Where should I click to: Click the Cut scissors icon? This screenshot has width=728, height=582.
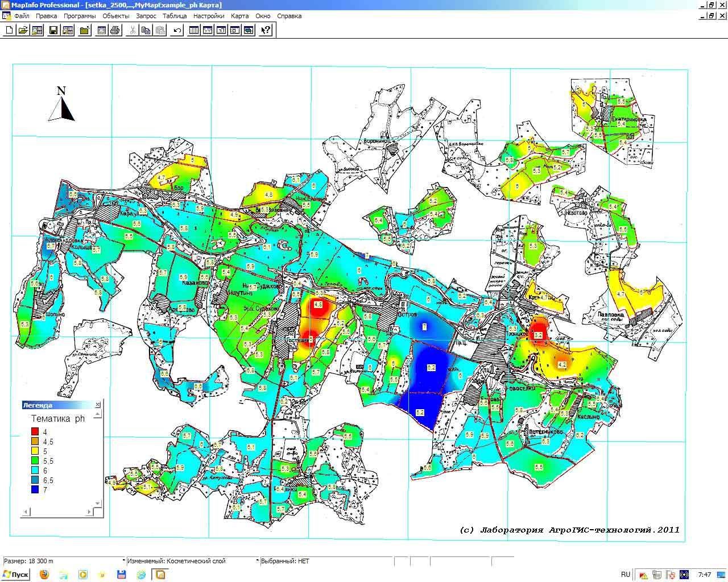point(132,30)
